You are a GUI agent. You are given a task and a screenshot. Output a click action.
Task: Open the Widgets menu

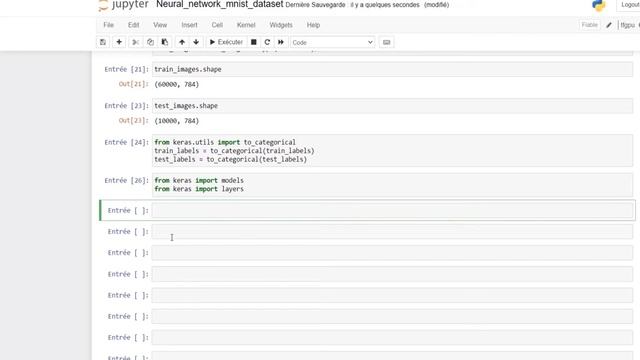coord(281,25)
